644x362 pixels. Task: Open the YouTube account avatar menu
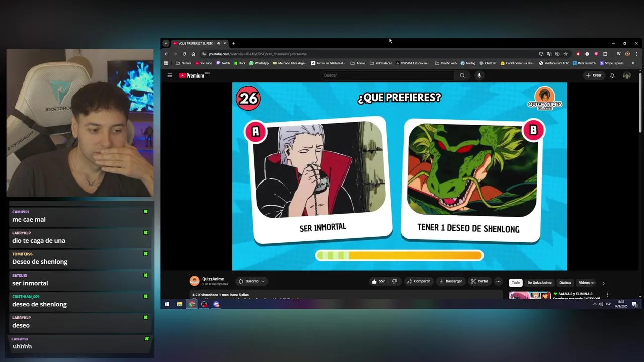pos(627,75)
